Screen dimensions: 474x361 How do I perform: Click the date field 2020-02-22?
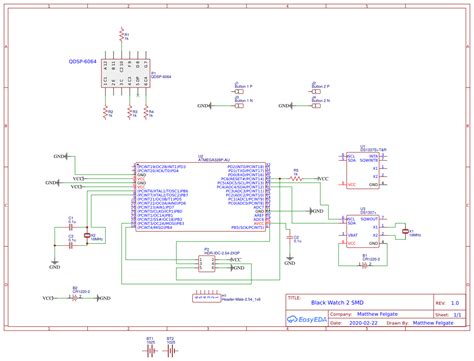(363, 323)
